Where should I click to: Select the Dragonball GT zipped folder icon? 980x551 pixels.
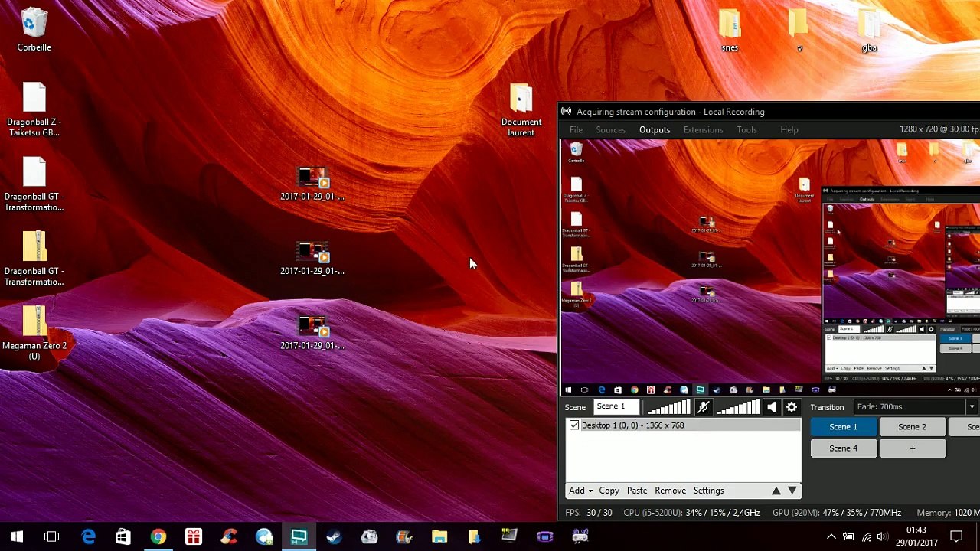(x=34, y=259)
